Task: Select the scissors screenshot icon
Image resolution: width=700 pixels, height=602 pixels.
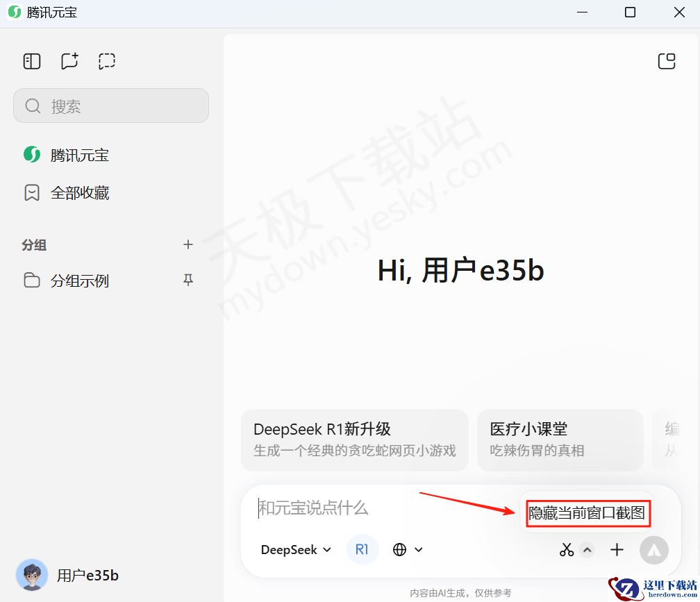Action: (567, 549)
